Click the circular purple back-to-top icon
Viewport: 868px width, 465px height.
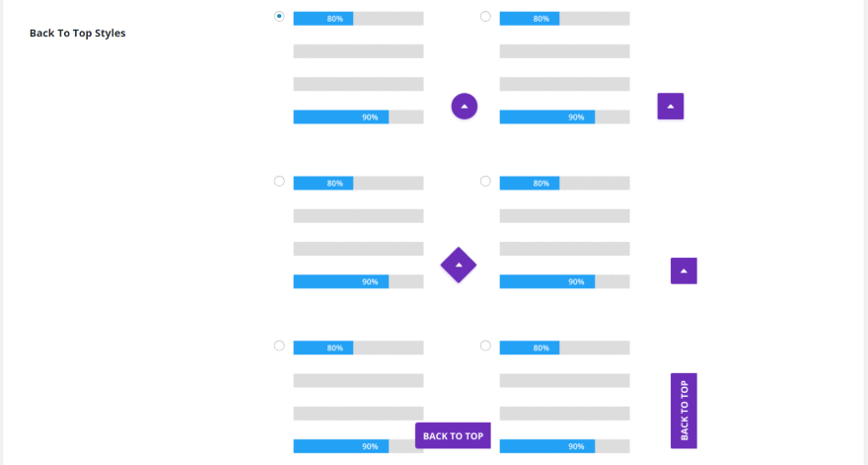(465, 106)
